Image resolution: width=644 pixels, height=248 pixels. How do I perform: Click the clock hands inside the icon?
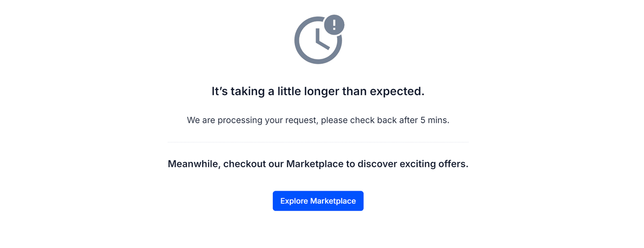tap(320, 40)
